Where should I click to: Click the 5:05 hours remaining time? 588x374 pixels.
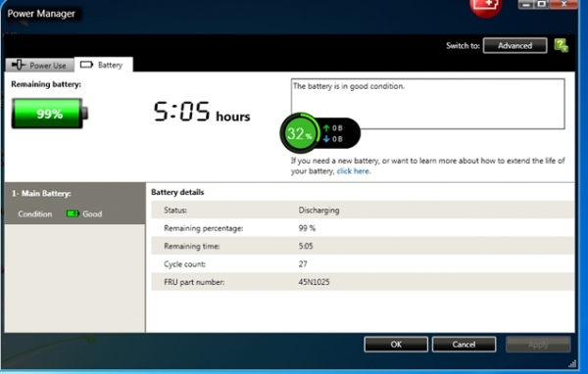pos(202,112)
